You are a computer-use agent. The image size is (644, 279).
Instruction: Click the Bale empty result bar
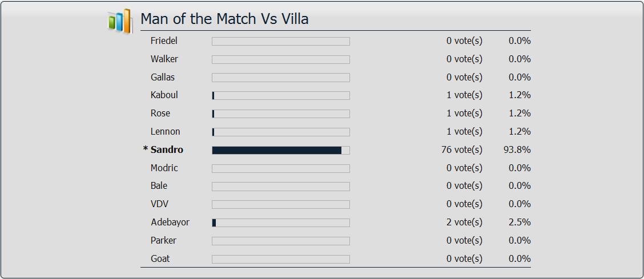[x=281, y=186]
